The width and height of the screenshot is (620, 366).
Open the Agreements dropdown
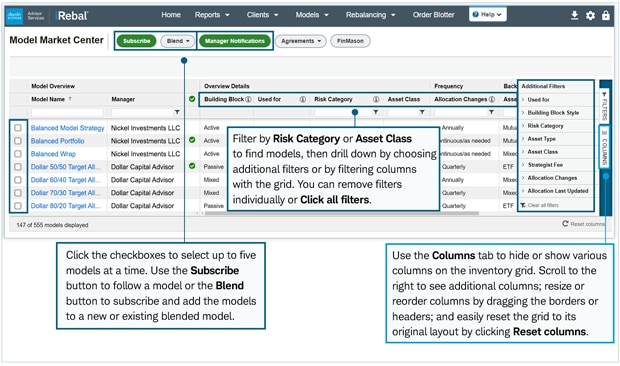point(301,41)
